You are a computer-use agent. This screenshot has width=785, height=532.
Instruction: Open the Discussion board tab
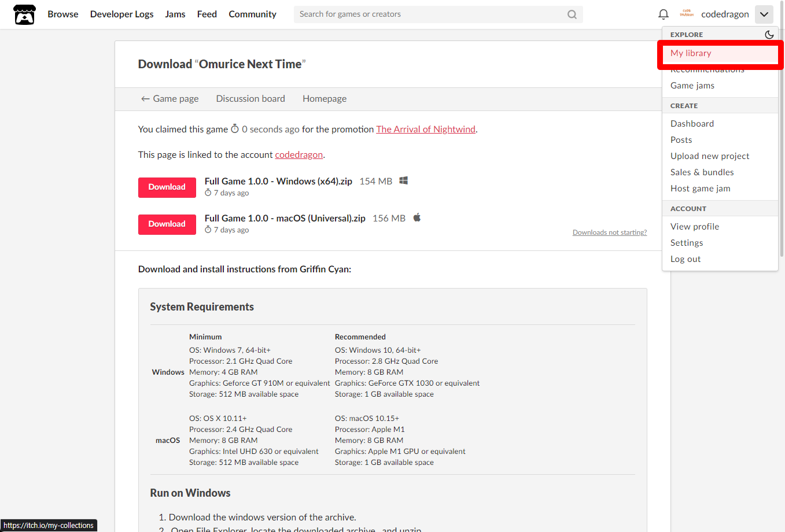(x=250, y=99)
